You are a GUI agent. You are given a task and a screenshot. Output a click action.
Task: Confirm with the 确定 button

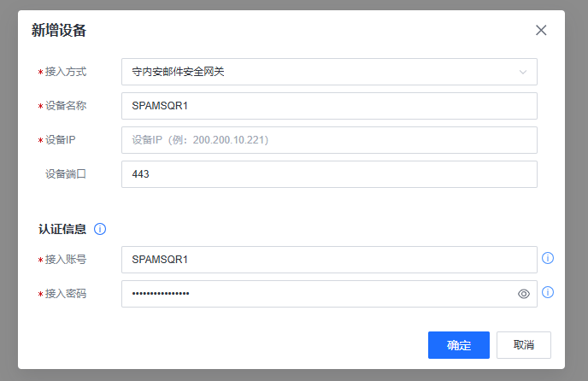[458, 345]
